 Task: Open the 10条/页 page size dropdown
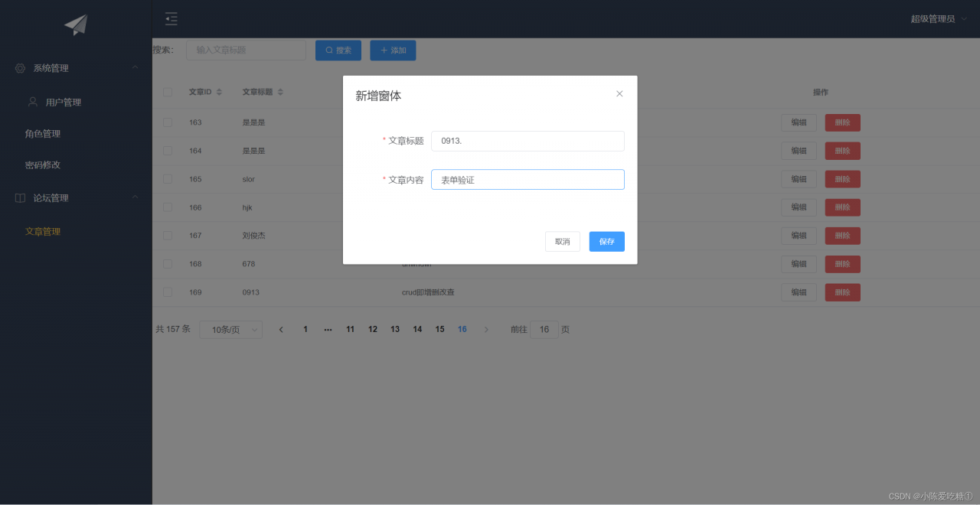coord(230,330)
